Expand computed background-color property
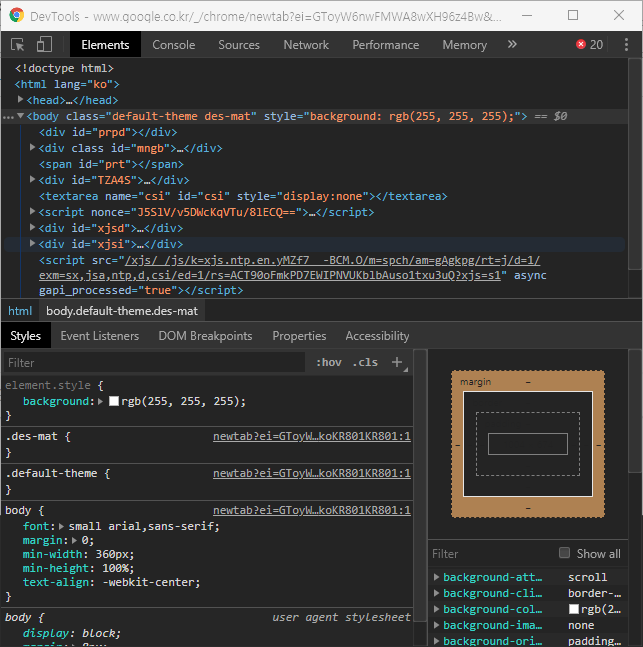The width and height of the screenshot is (643, 647). pyautogui.click(x=436, y=609)
